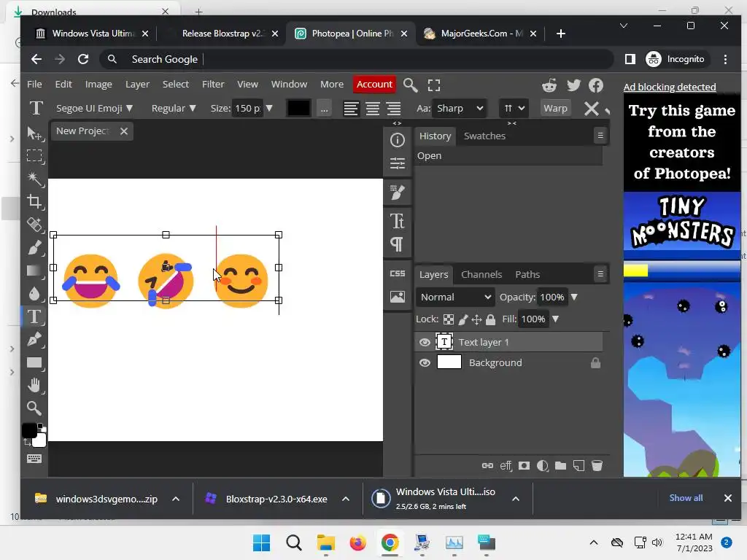
Task: Select the Rectangle Select tool
Action: [35, 156]
